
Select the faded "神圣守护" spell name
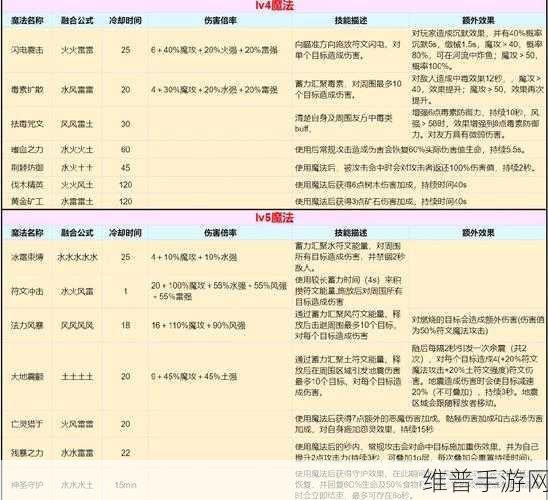pos(27,485)
